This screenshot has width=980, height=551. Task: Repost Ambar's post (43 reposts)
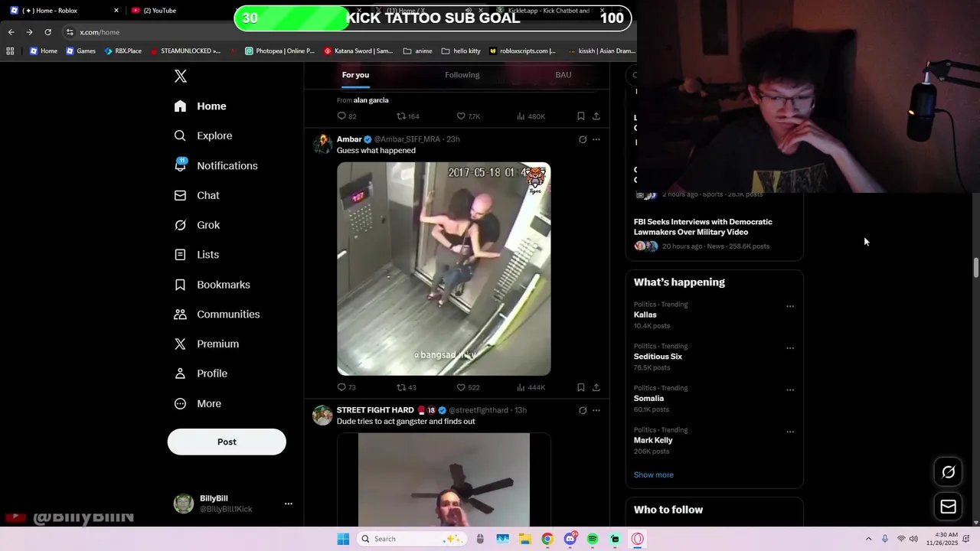click(x=407, y=387)
